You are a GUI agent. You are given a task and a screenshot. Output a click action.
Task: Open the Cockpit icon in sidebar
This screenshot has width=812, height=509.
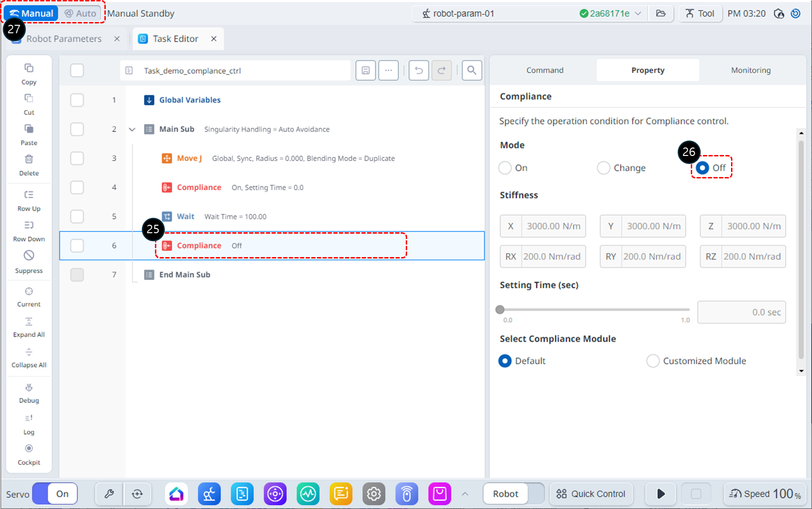29,449
